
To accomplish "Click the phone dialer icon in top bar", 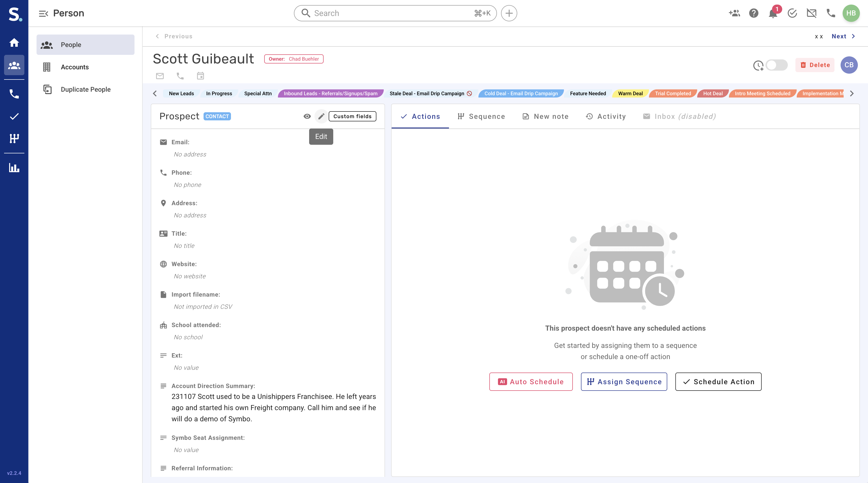I will coord(831,13).
